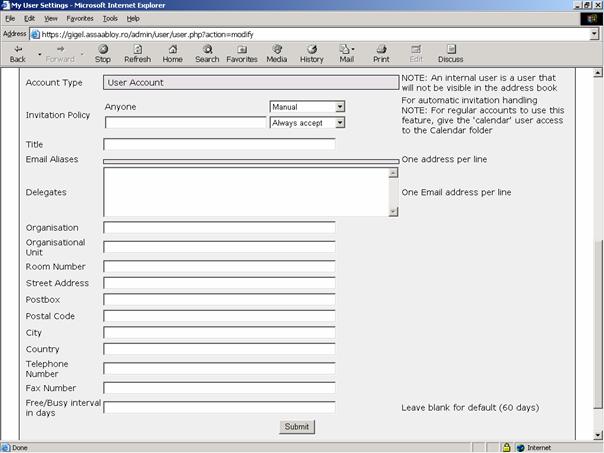
Task: Open the Search pane icon
Action: 207,49
